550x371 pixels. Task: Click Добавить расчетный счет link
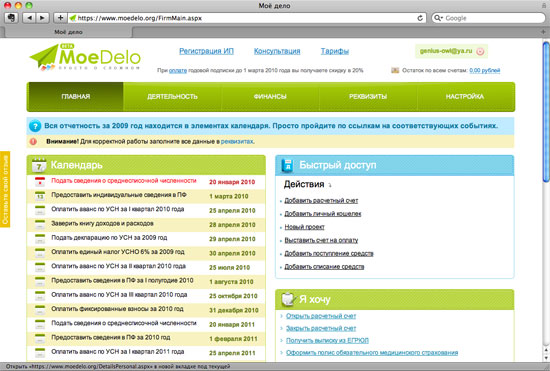[x=321, y=201]
